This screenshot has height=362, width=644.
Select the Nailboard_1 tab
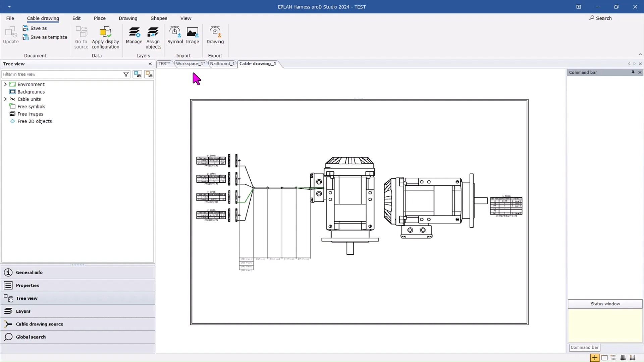pyautogui.click(x=222, y=63)
